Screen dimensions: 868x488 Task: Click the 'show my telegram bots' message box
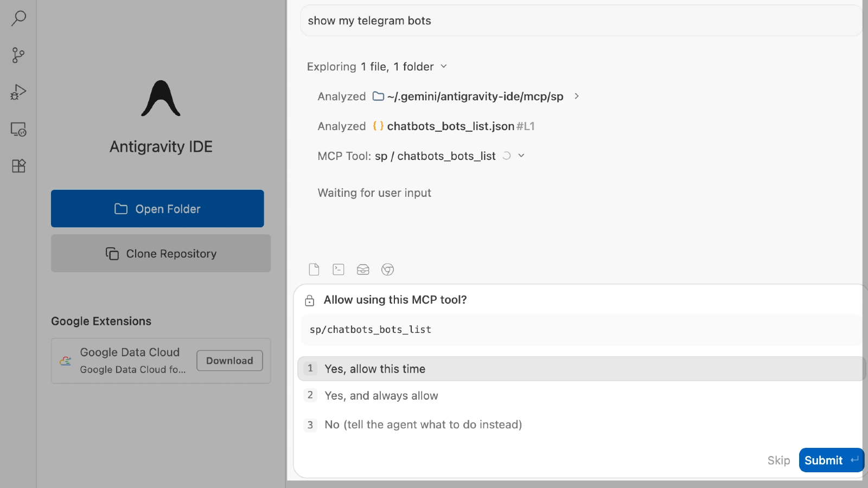[x=581, y=21]
